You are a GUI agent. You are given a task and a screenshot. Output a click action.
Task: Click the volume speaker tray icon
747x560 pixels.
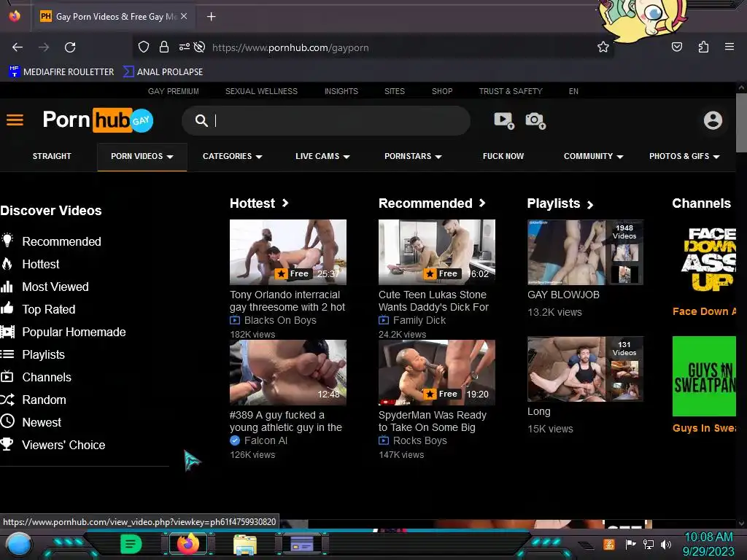[665, 544]
